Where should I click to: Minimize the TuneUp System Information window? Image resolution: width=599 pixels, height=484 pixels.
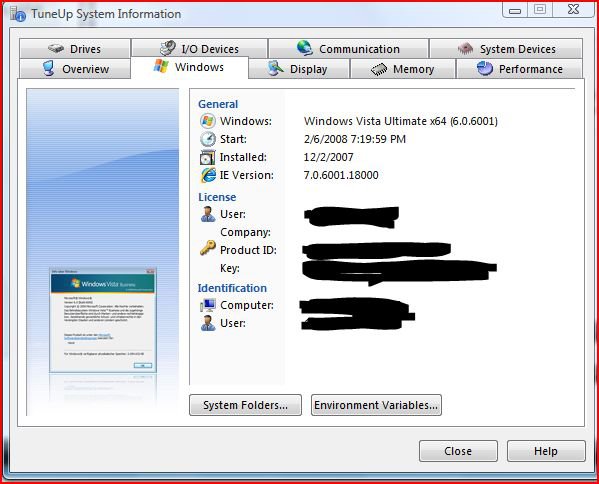(x=515, y=10)
